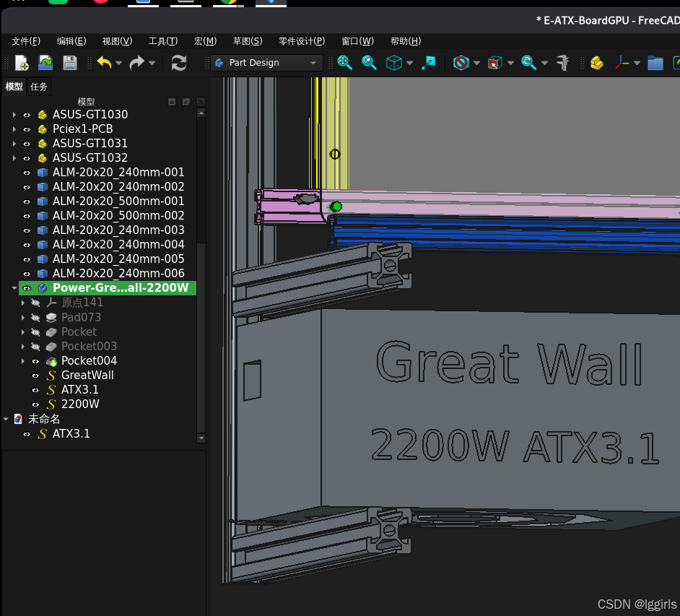Image resolution: width=680 pixels, height=616 pixels.
Task: Show the hidden Pad073 feature
Action: click(x=35, y=318)
